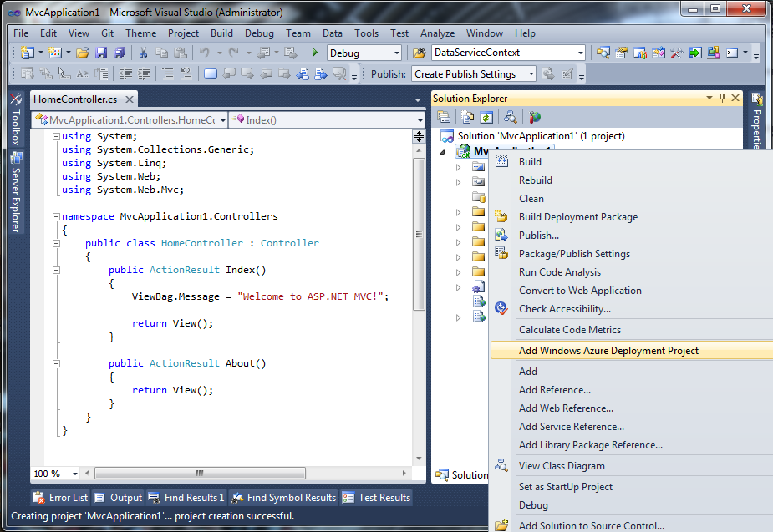The height and width of the screenshot is (532, 773).
Task: Open the Analyze menu
Action: [x=437, y=33]
